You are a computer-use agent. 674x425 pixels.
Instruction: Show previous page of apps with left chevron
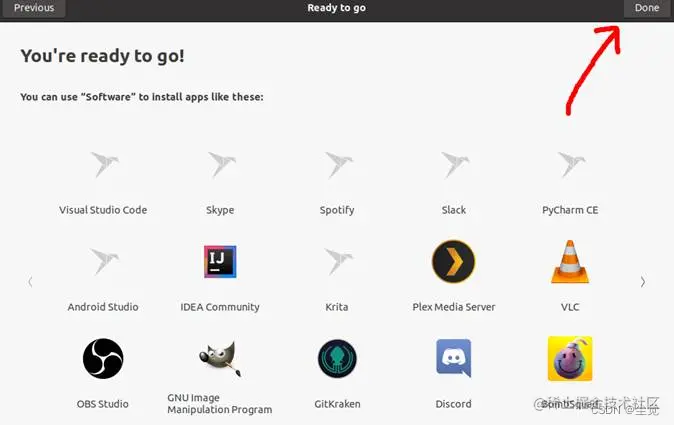tap(30, 282)
